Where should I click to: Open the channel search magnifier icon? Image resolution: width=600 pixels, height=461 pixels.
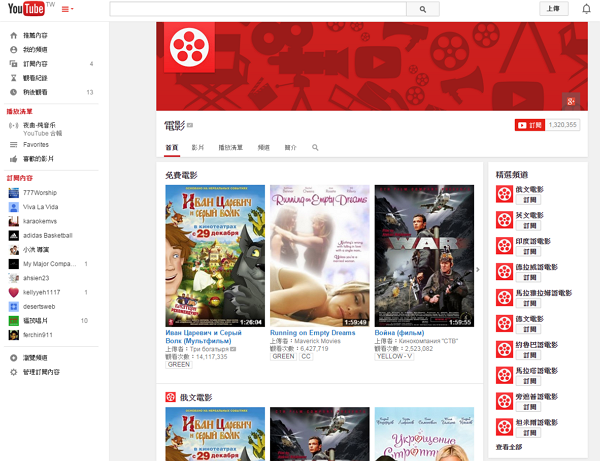[315, 147]
